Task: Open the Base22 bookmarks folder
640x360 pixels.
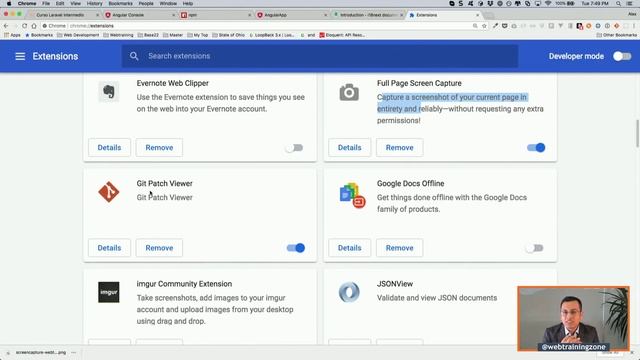Action: [x=148, y=35]
